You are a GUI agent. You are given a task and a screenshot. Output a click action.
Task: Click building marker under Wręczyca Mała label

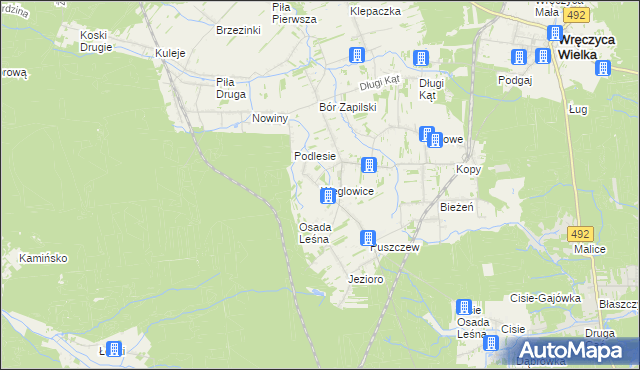tap(555, 33)
